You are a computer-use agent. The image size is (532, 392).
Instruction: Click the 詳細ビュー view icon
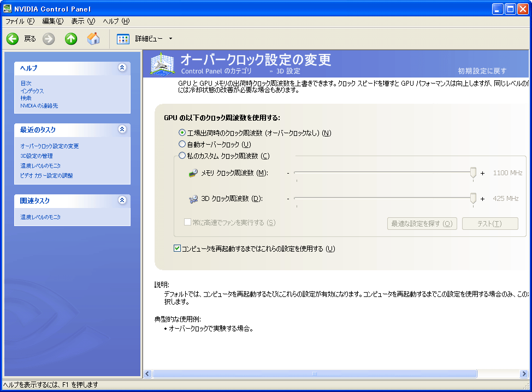tap(123, 39)
